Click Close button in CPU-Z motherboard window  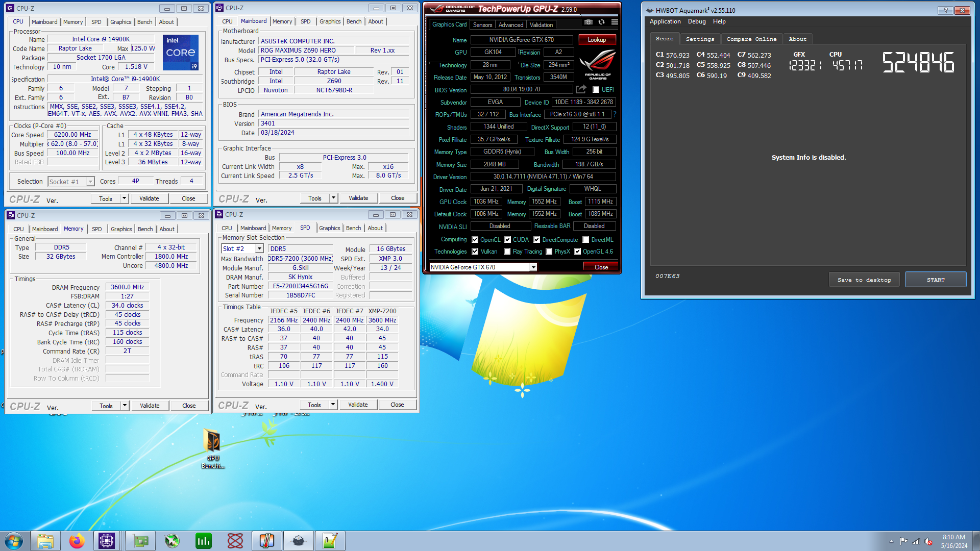tap(398, 198)
